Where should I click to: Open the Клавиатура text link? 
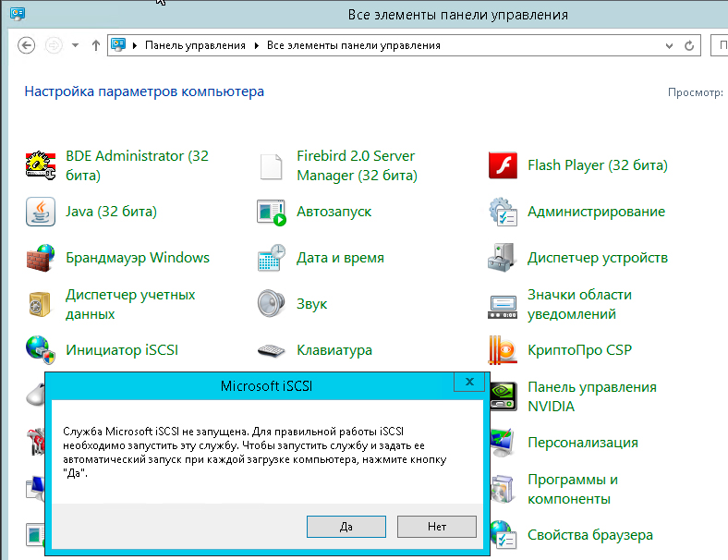[334, 350]
